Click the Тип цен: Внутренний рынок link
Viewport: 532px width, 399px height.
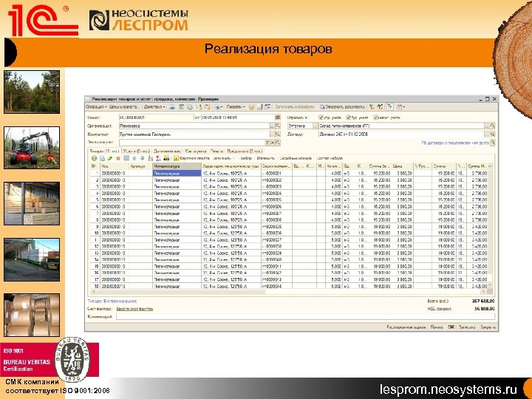pos(112,301)
